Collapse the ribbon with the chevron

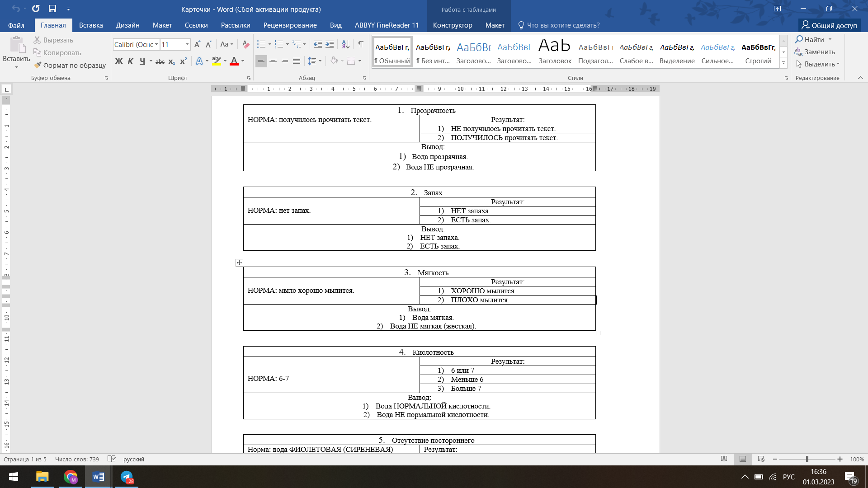click(860, 78)
